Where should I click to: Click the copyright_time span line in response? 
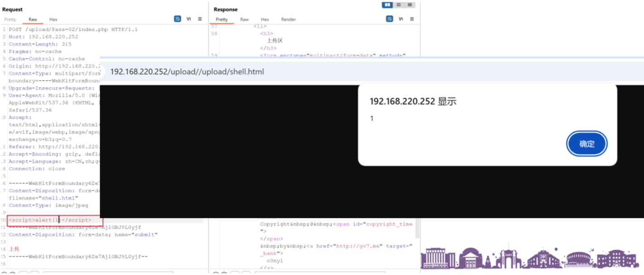(336, 224)
